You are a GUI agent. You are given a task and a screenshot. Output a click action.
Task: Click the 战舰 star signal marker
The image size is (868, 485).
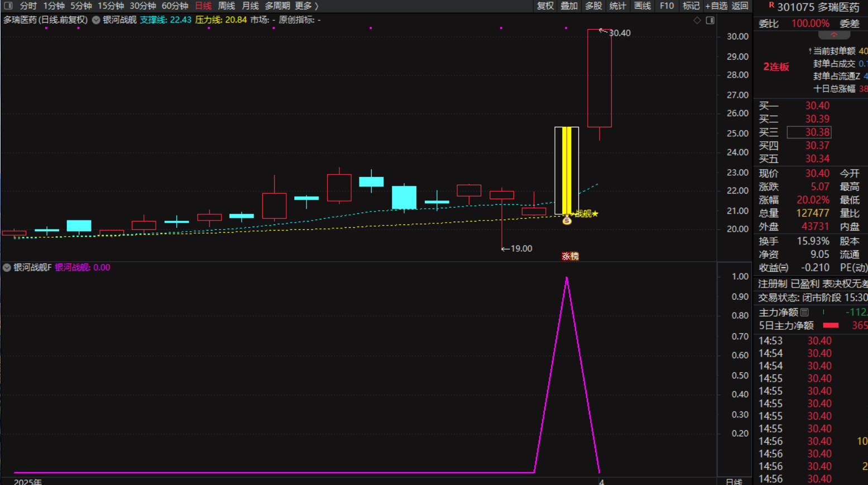587,214
